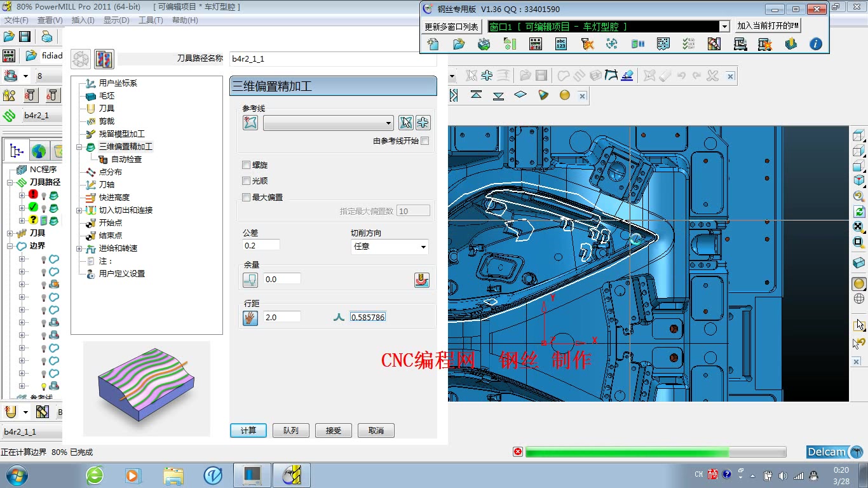868x488 pixels.
Task: Click the 计算 button
Action: 248,430
